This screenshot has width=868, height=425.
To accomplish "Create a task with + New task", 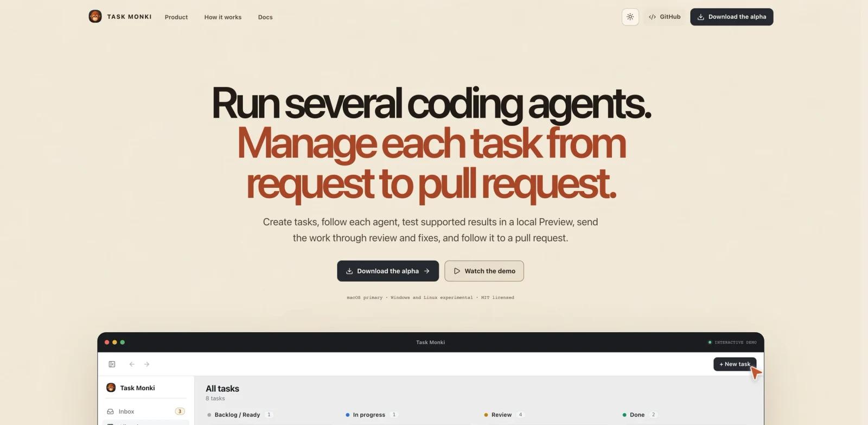I will [735, 364].
